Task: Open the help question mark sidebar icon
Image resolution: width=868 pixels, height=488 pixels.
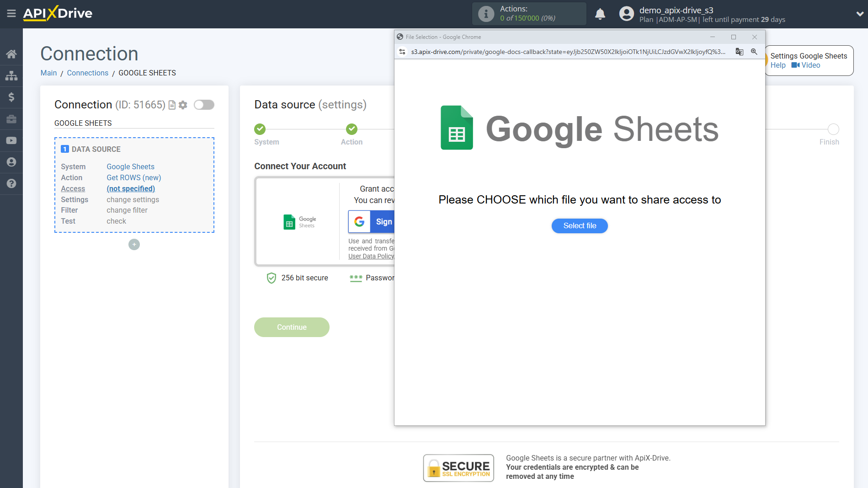Action: coord(11,183)
